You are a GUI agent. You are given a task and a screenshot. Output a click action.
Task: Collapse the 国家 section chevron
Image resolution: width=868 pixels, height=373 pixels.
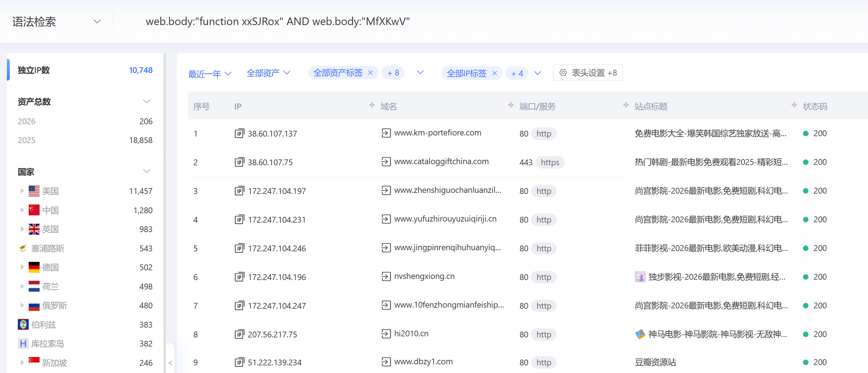click(x=146, y=171)
